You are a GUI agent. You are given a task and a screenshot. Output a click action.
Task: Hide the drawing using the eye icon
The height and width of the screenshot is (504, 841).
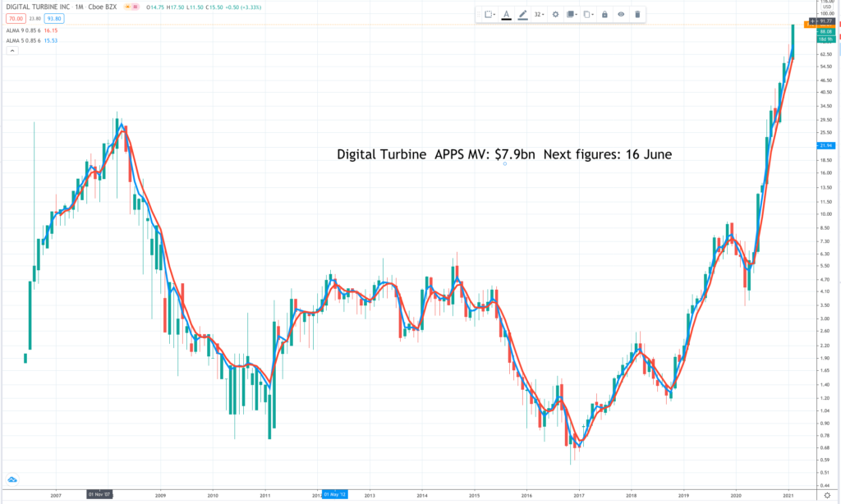(621, 15)
